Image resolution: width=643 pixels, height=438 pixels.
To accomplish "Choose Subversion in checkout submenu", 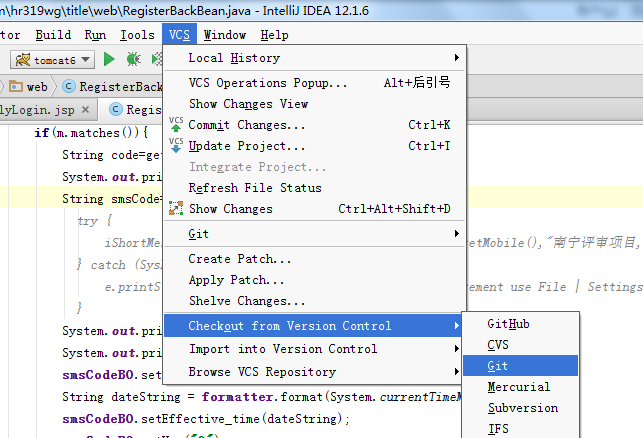I will 520,408.
